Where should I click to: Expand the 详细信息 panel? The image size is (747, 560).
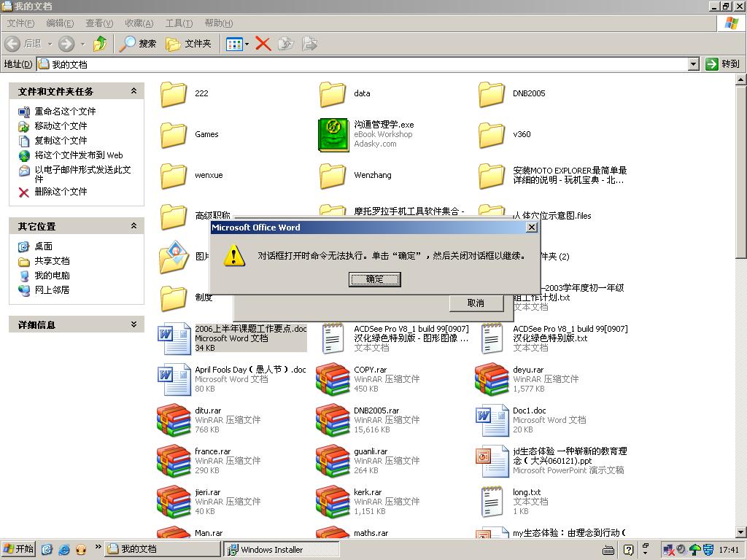134,324
